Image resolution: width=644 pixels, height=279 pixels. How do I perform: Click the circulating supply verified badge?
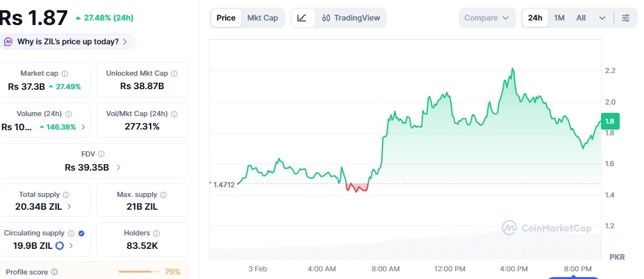pyautogui.click(x=81, y=233)
